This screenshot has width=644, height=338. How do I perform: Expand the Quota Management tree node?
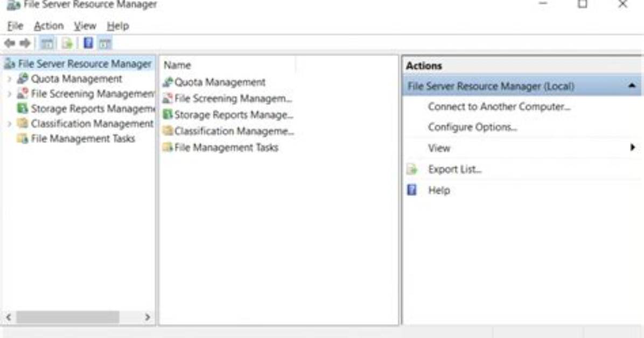point(10,79)
